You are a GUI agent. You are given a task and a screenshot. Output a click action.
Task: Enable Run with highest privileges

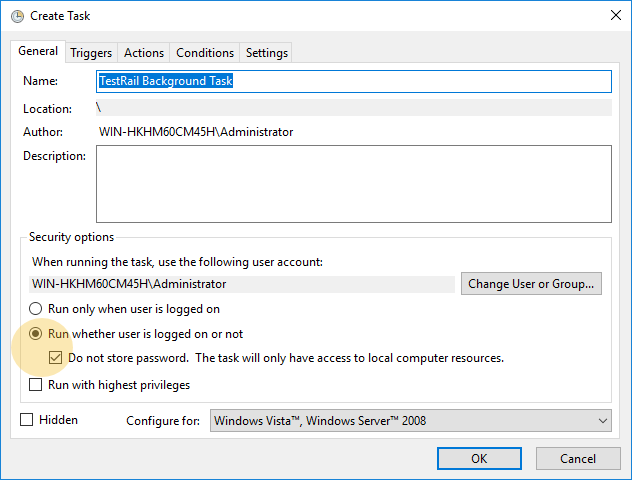(x=35, y=384)
